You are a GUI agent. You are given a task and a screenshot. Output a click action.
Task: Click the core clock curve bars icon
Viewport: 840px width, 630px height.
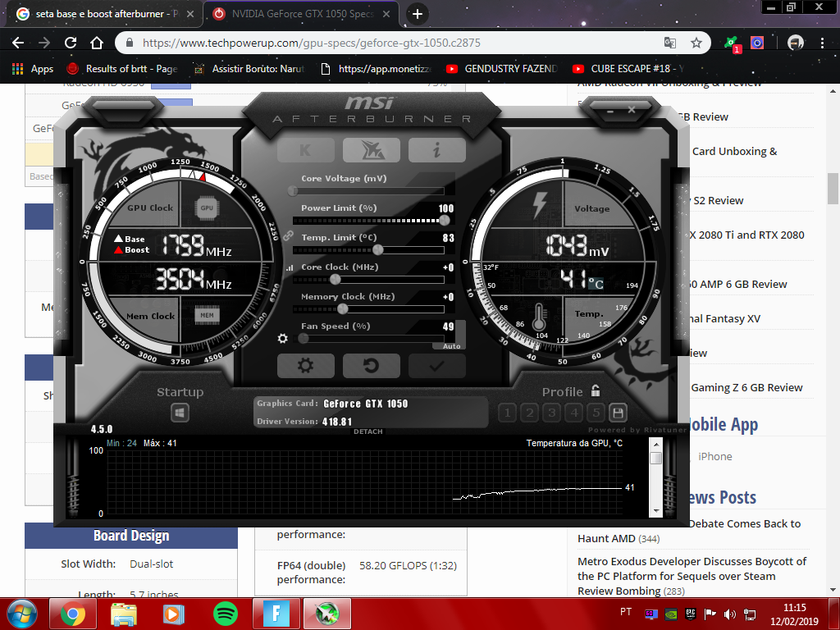290,267
